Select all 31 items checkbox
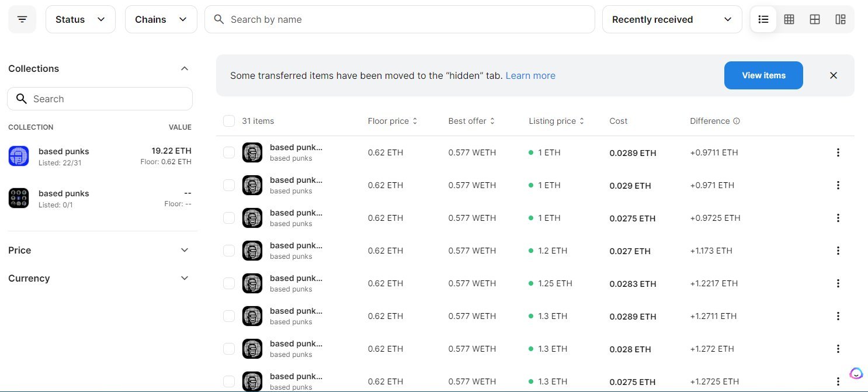Image resolution: width=868 pixels, height=392 pixels. click(x=229, y=121)
